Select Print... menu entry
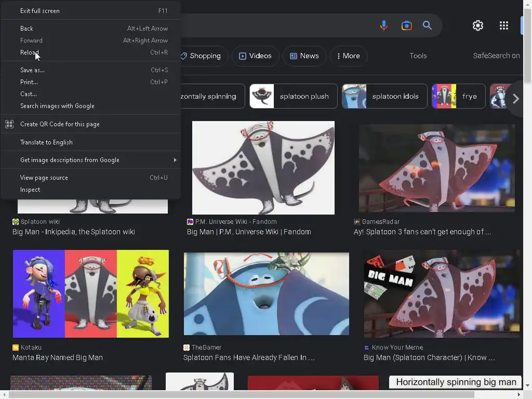 point(90,82)
